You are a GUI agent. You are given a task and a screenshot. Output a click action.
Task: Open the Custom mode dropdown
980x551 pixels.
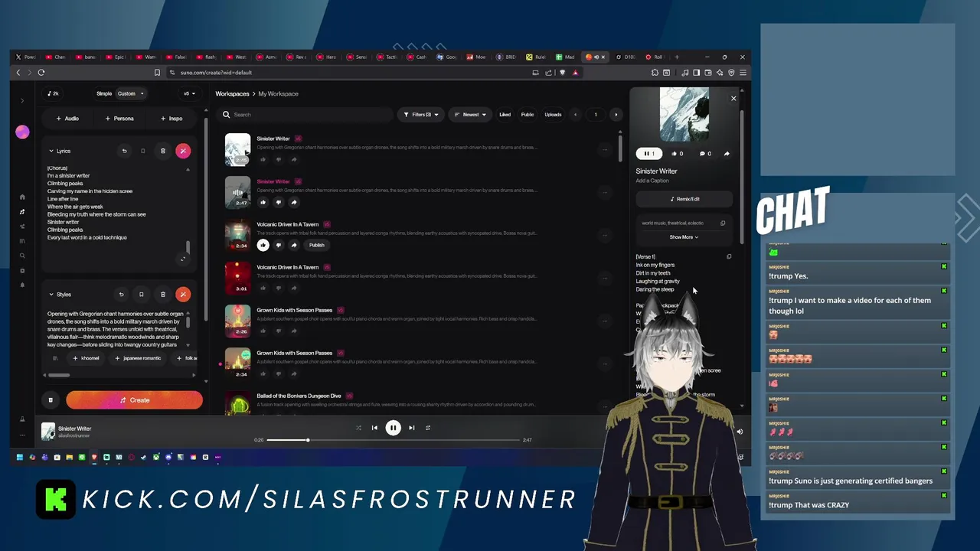130,93
